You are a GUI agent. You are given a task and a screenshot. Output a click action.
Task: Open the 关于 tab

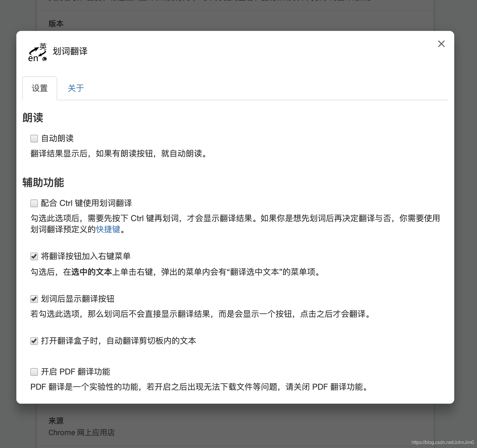tap(76, 88)
